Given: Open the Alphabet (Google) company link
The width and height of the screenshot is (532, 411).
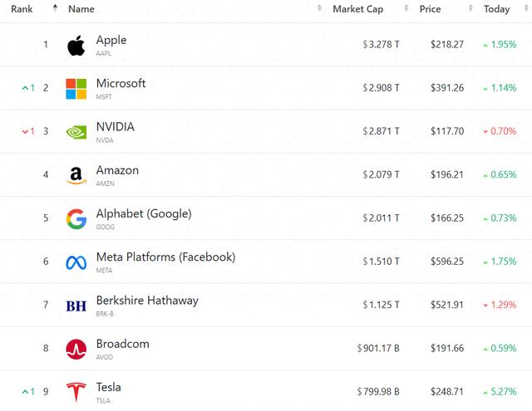Looking at the screenshot, I should 144,213.
